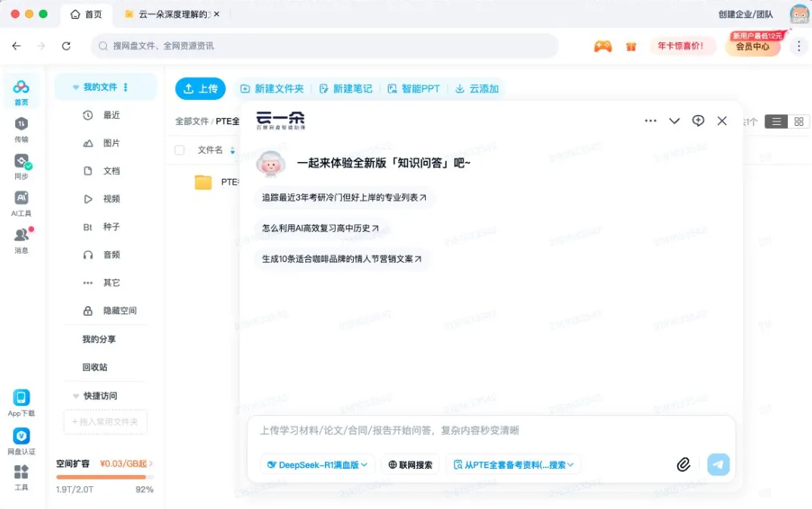Image resolution: width=812 pixels, height=509 pixels.
Task: Select suggestion 怎么利用AI高效复习高中历史
Action: click(x=320, y=228)
